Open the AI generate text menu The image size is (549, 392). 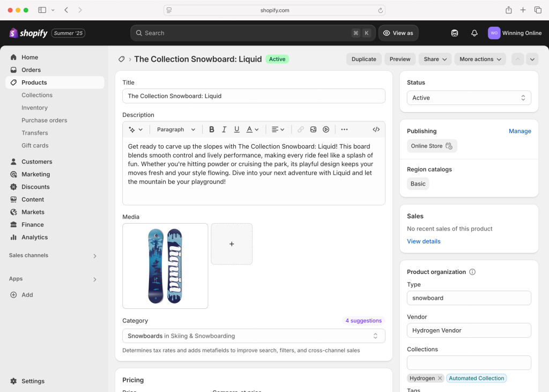coord(136,130)
